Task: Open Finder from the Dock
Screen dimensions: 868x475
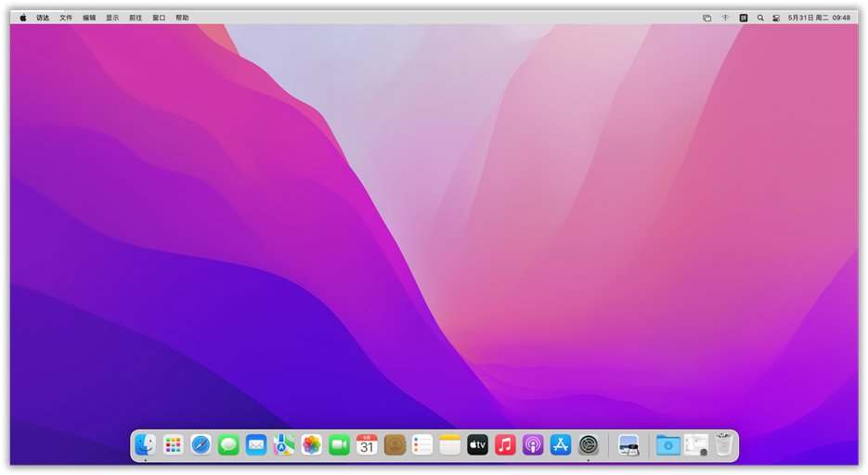Action: tap(145, 444)
